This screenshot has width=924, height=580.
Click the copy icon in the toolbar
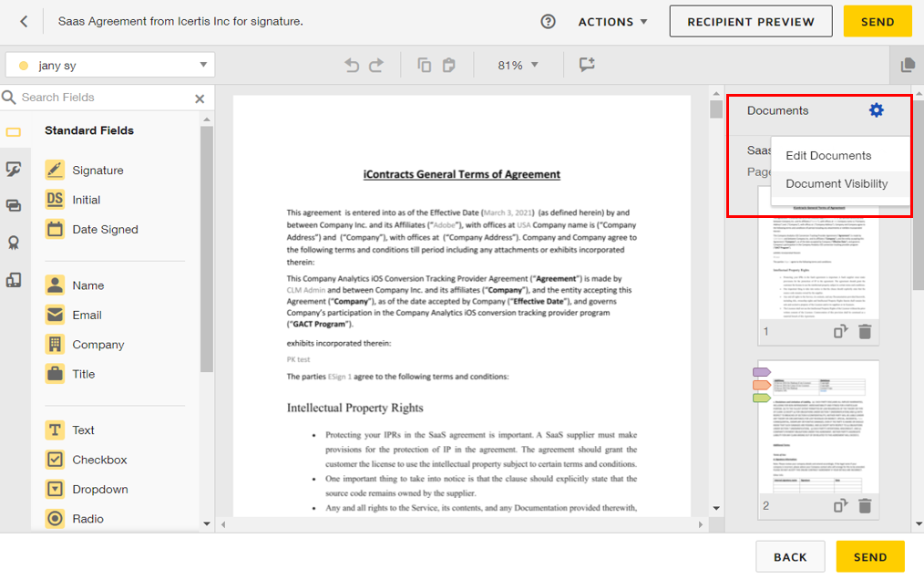(424, 66)
